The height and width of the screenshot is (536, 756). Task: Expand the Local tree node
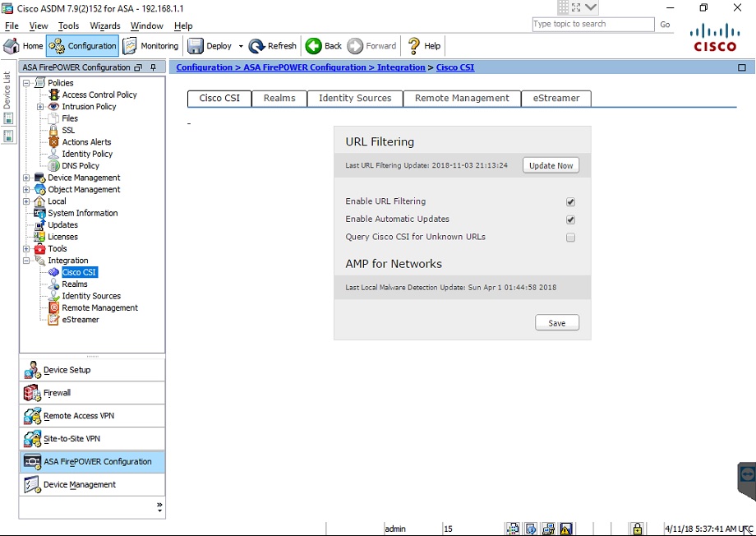26,201
